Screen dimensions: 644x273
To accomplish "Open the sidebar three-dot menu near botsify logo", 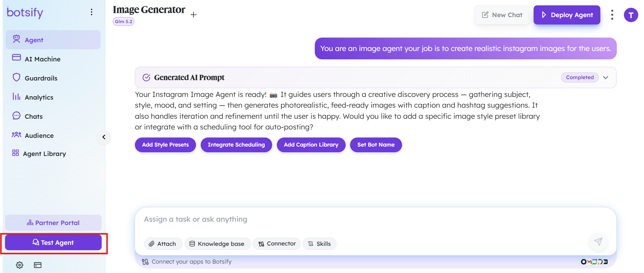I will tap(92, 12).
